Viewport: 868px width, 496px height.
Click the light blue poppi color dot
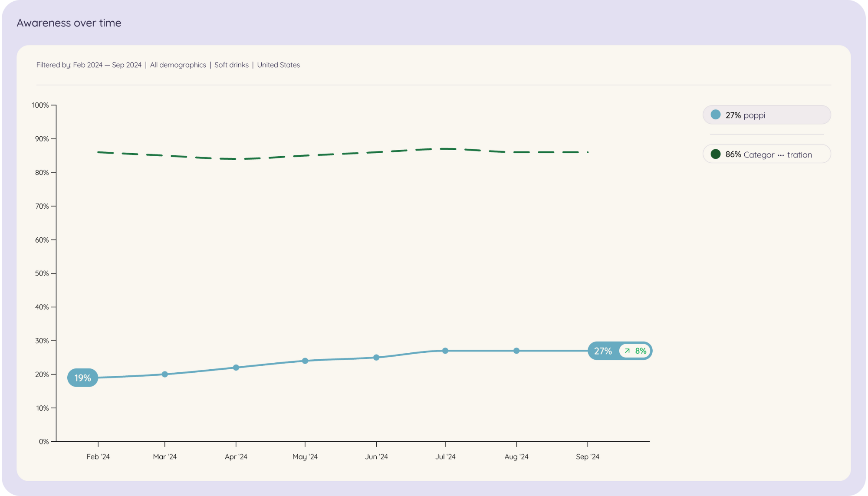(x=716, y=115)
